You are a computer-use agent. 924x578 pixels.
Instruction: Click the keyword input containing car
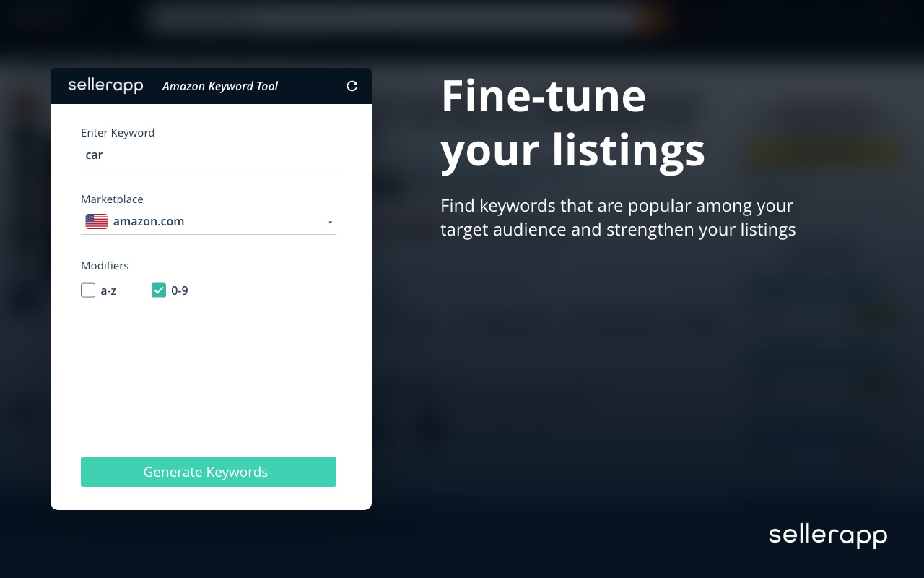209,155
